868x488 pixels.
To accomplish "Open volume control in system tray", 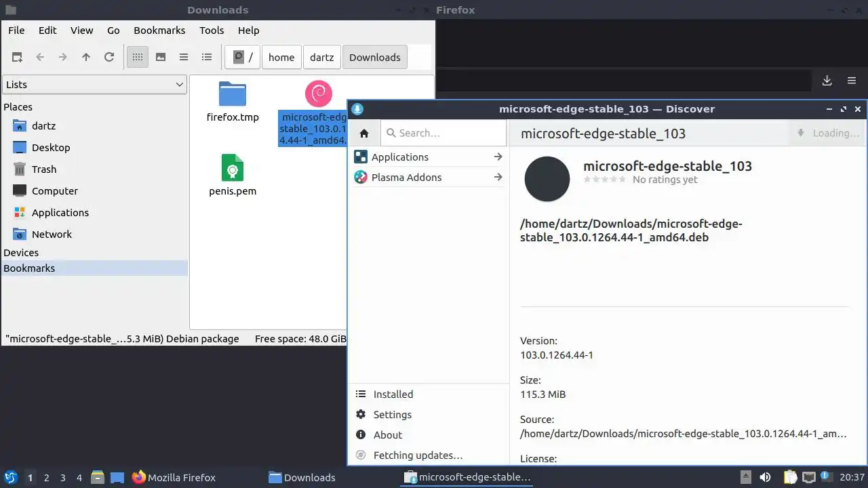I will tap(765, 477).
